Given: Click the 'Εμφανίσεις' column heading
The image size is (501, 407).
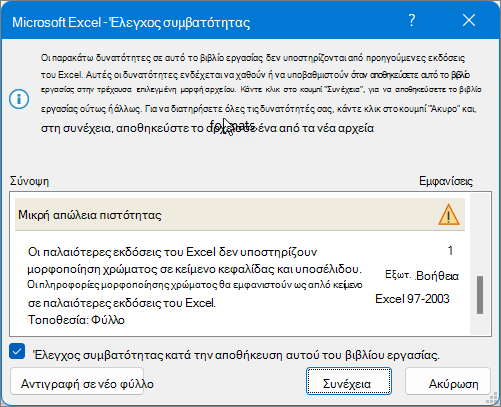Looking at the screenshot, I should (x=446, y=181).
